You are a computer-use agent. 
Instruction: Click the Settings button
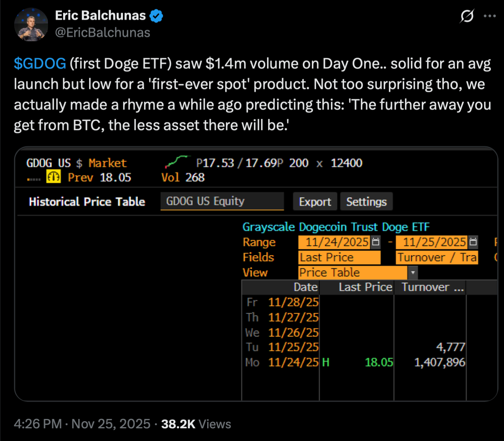366,202
